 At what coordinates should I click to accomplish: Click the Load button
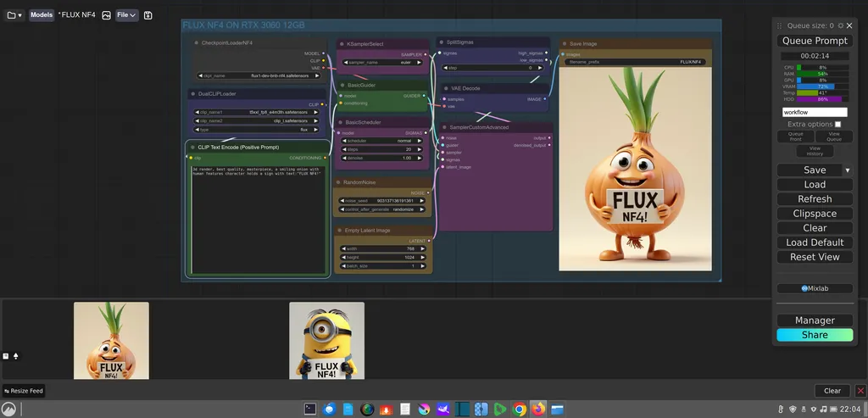click(815, 184)
